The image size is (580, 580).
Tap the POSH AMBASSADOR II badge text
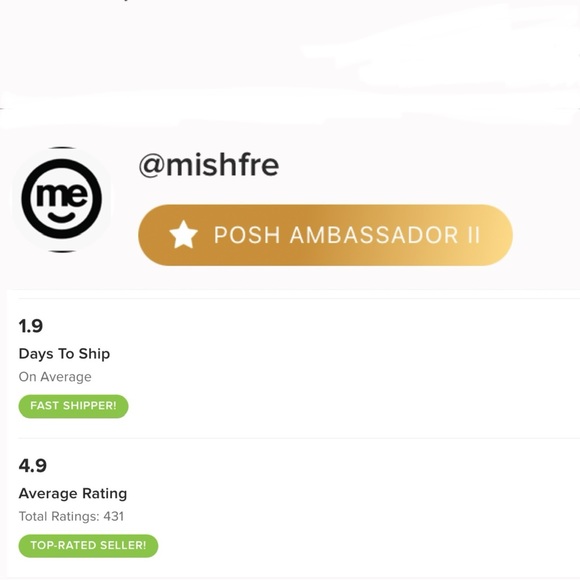[347, 235]
